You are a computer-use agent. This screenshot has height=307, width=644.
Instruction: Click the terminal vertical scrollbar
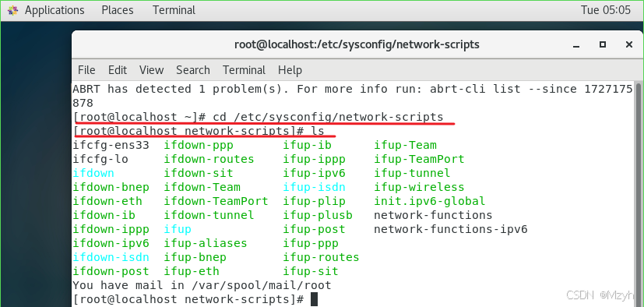coord(639,193)
